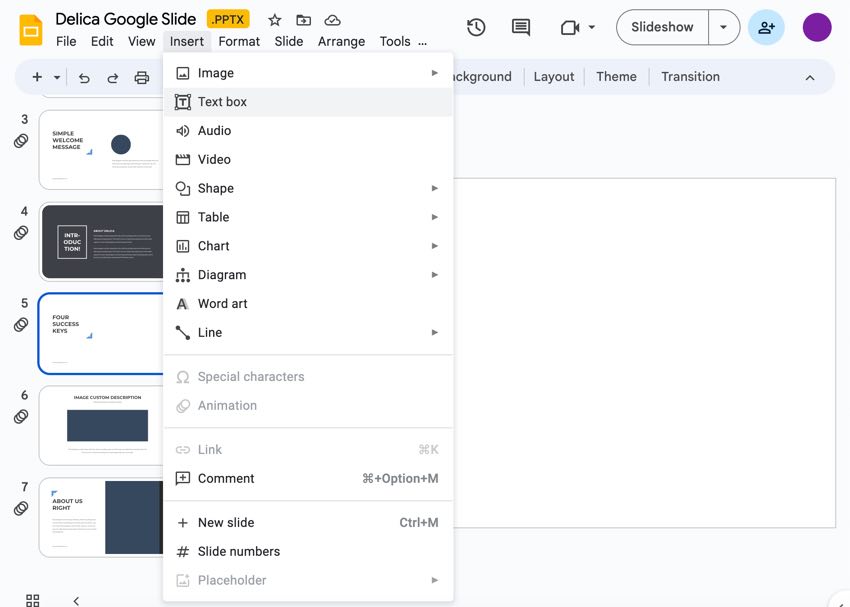Expand the Slideshow options dropdown arrow
Viewport: 850px width, 607px height.
(x=723, y=27)
